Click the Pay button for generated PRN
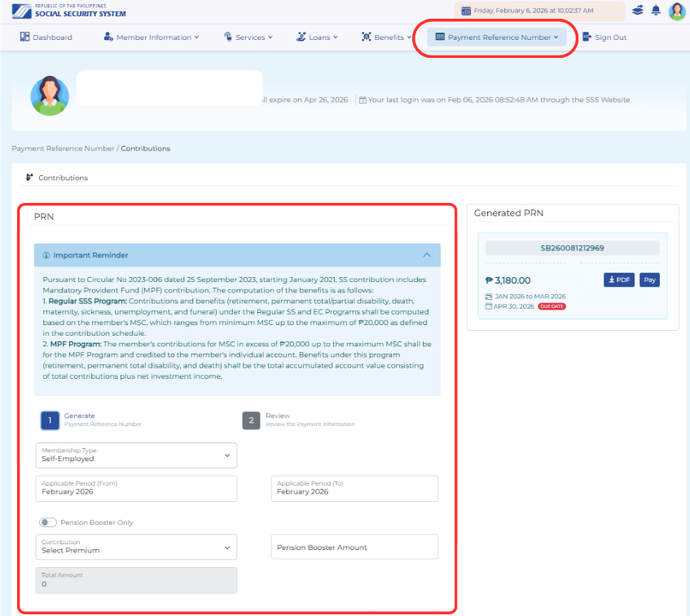Screen dimensions: 690x616 [649, 279]
